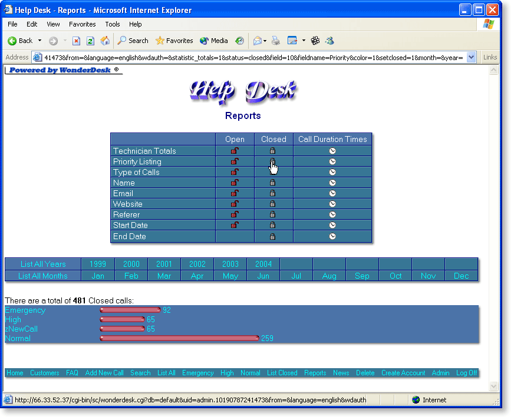Show Referer row call duration clock
This screenshot has width=514, height=420.
332,214
